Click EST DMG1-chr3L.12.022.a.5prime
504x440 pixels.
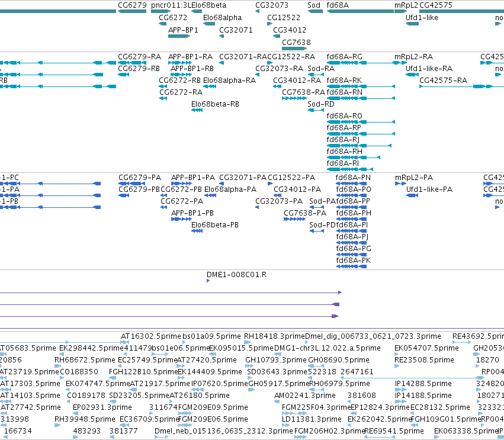[327, 348]
